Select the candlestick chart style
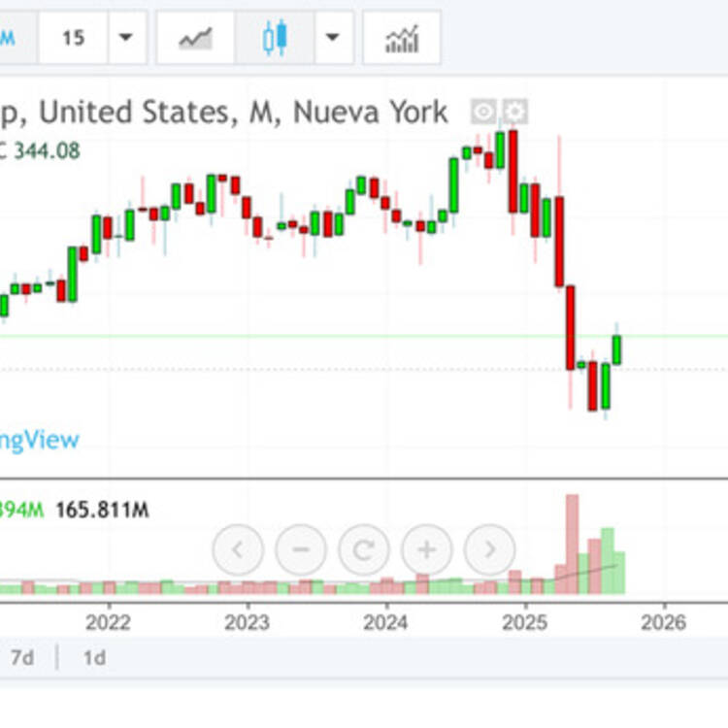Image resolution: width=728 pixels, height=728 pixels. coord(275,38)
